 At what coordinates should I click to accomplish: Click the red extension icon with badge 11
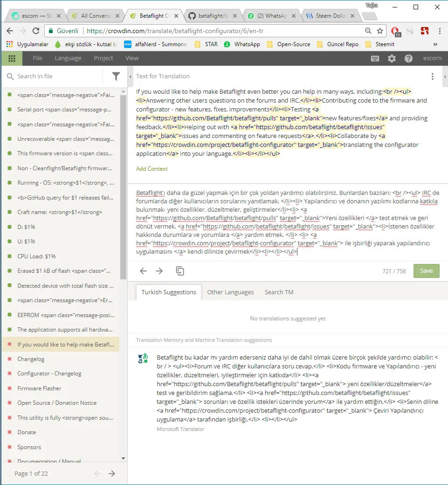click(x=395, y=31)
